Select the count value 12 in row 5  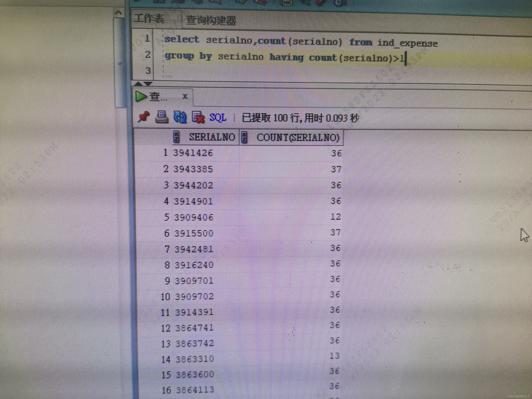(336, 217)
